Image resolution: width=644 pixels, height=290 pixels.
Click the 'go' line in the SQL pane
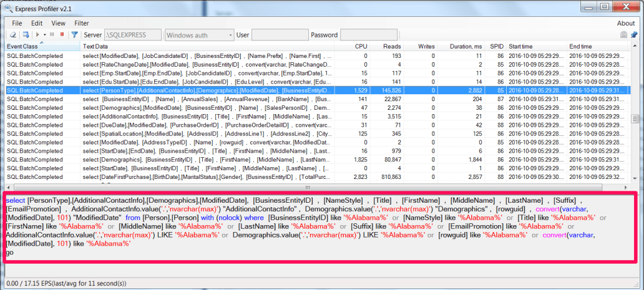(10, 253)
